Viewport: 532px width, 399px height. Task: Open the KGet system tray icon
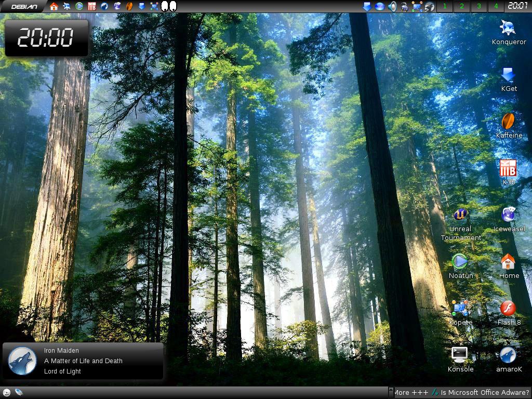(x=367, y=6)
